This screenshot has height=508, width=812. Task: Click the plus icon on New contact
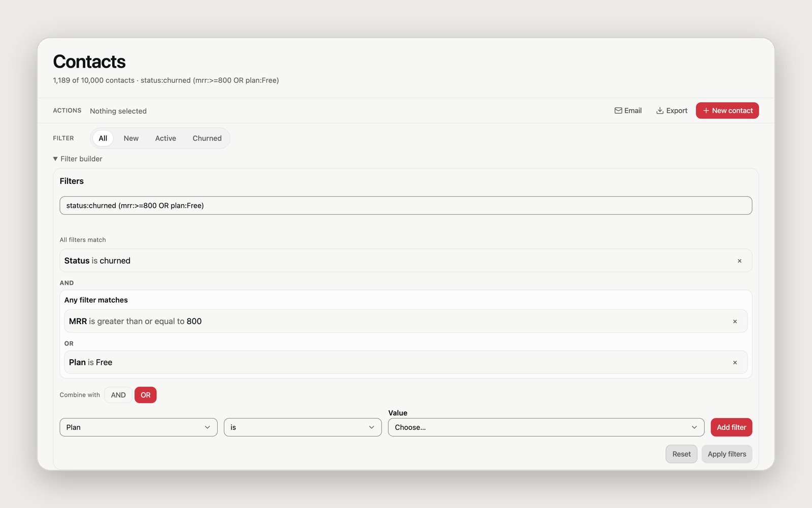[706, 111]
